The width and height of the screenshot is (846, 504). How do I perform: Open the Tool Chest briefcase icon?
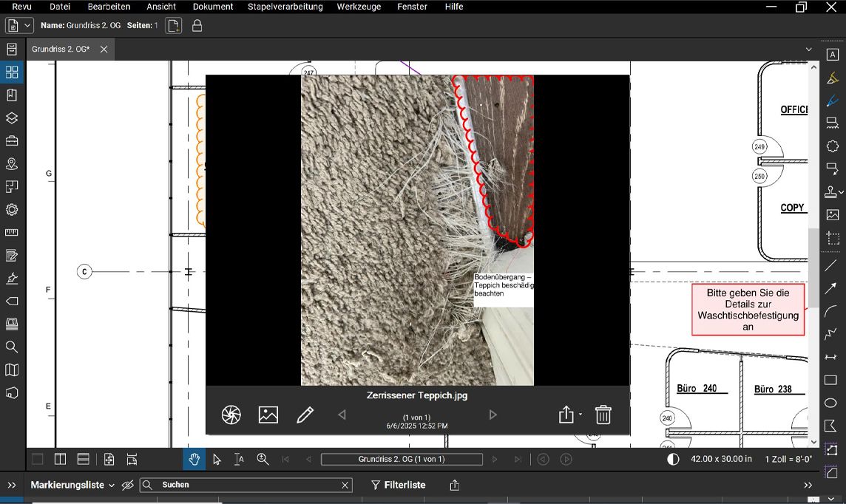12,140
